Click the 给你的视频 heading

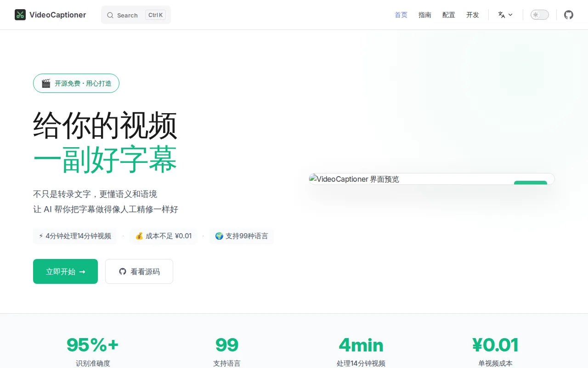[105, 125]
